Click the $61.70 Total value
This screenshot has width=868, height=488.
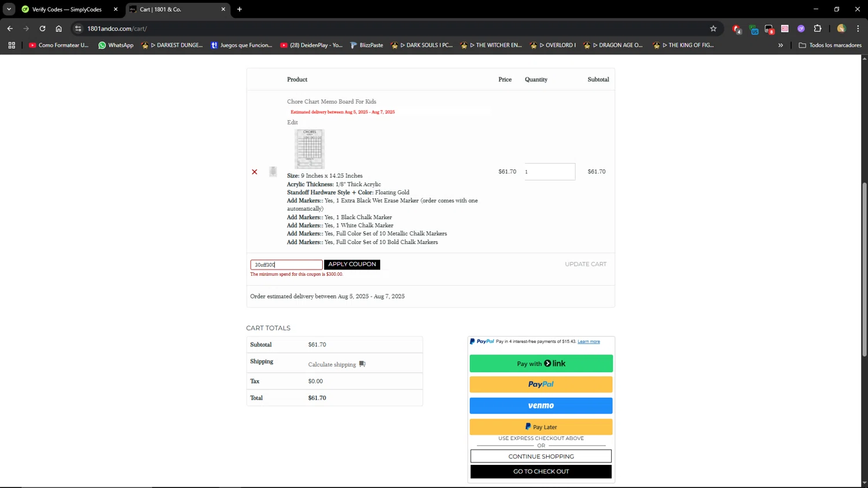[x=317, y=398]
